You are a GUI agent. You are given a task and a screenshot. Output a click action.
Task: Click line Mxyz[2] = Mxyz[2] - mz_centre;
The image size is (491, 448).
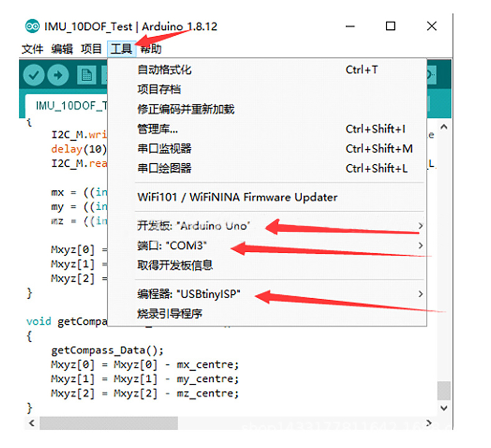click(x=145, y=394)
